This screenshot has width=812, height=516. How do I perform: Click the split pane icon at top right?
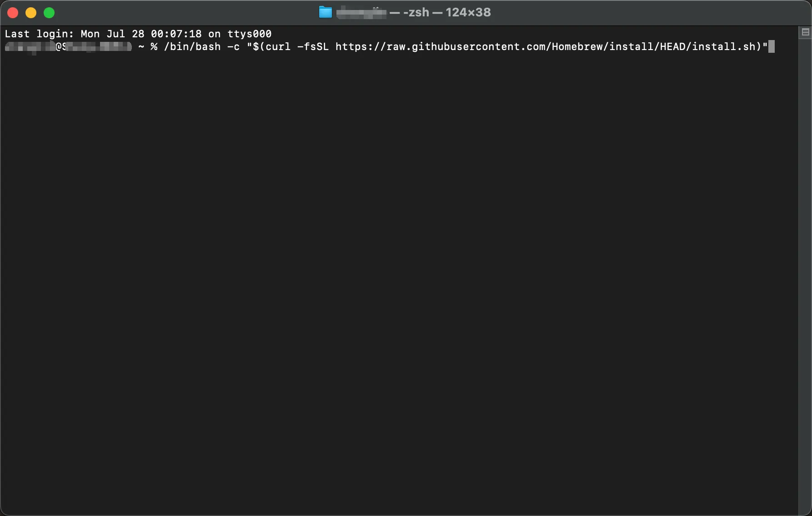[x=805, y=32]
